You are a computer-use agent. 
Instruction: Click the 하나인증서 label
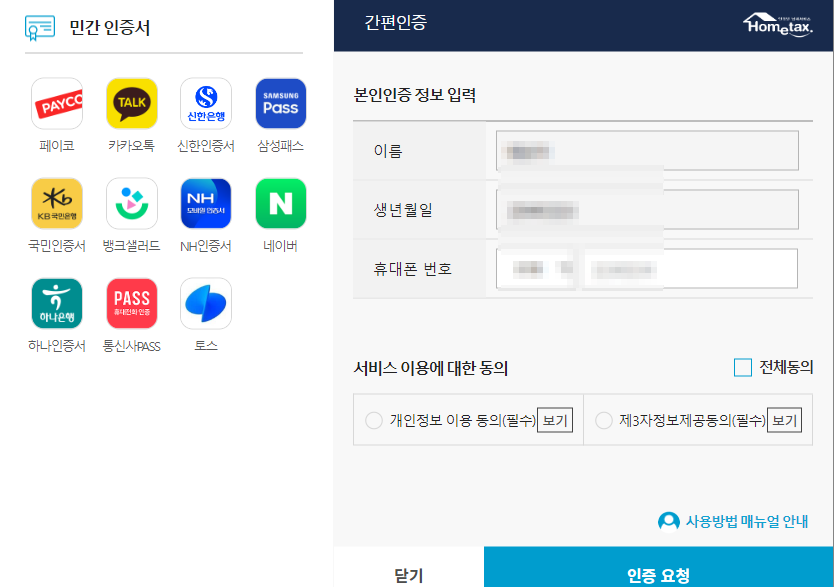(57, 346)
